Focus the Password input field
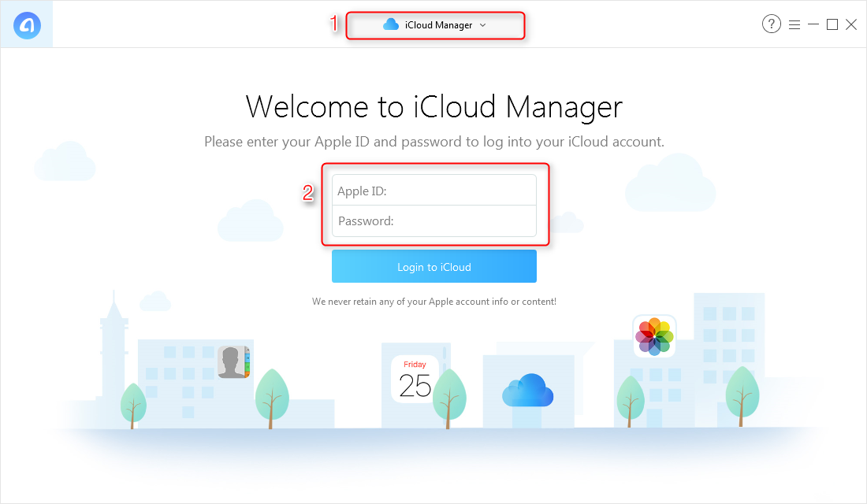The width and height of the screenshot is (867, 504). click(434, 221)
